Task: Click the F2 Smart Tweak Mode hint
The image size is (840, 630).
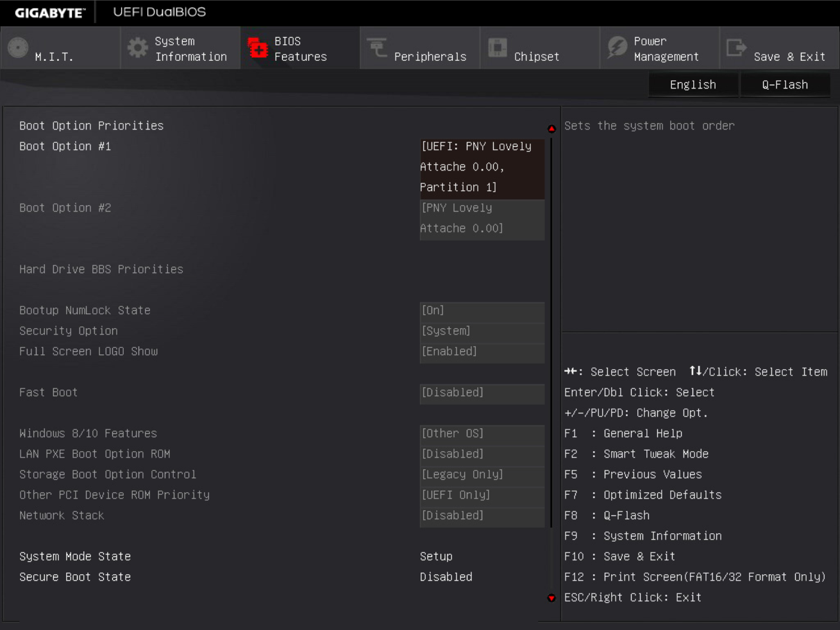Action: coord(636,454)
